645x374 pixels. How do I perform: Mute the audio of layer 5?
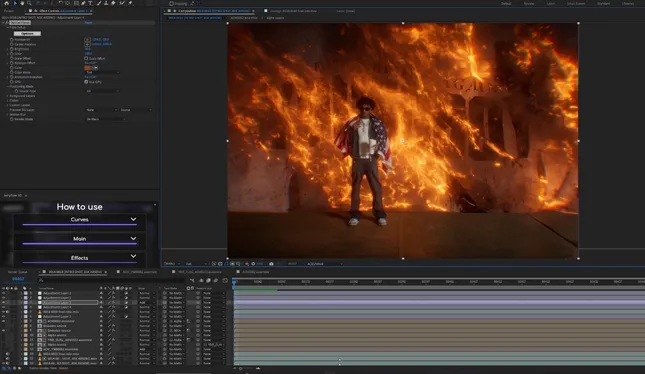pyautogui.click(x=7, y=312)
